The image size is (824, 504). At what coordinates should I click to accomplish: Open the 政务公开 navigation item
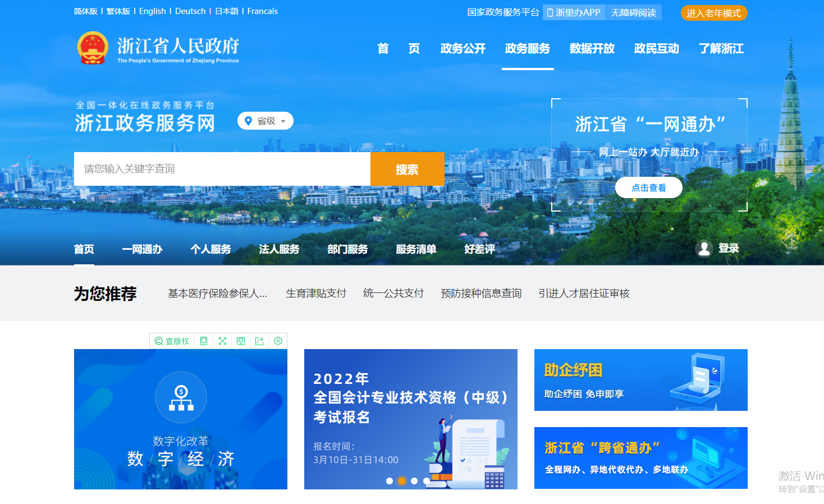point(463,49)
